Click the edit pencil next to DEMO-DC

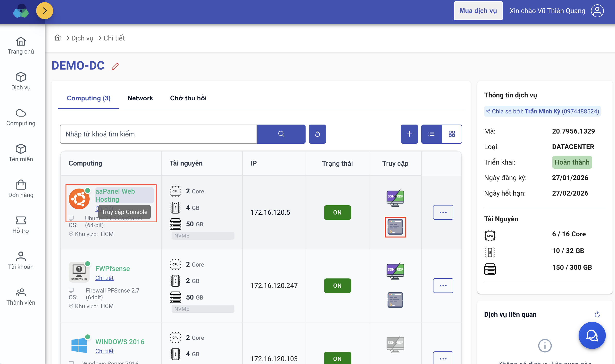click(115, 66)
